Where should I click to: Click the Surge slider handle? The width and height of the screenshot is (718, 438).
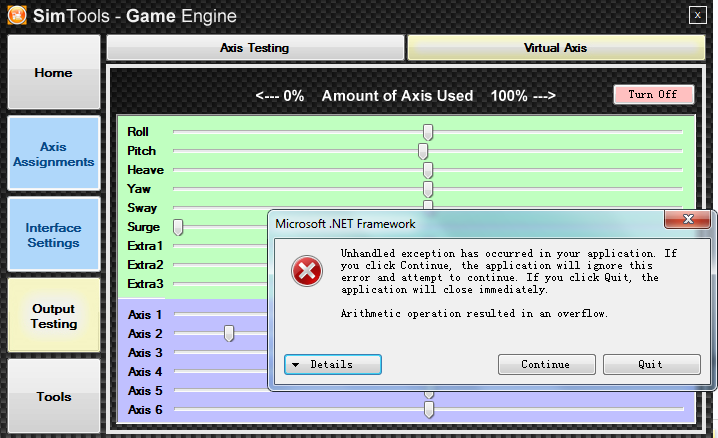click(x=178, y=227)
